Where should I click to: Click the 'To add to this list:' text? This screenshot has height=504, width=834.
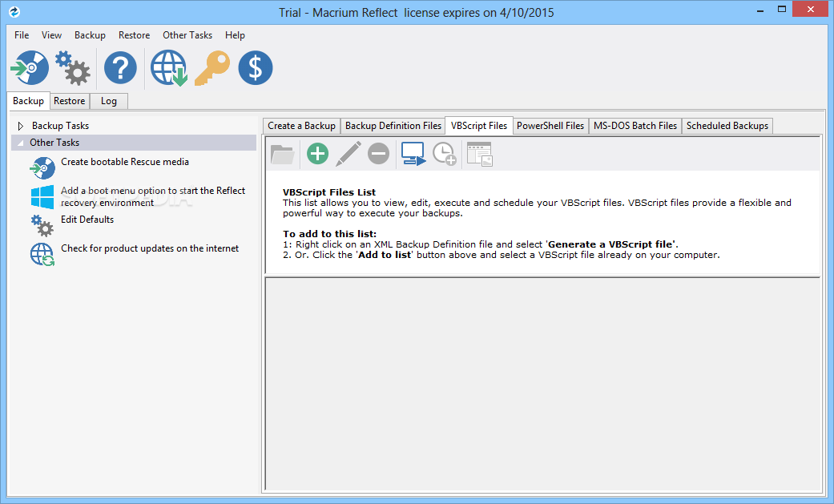pos(330,234)
